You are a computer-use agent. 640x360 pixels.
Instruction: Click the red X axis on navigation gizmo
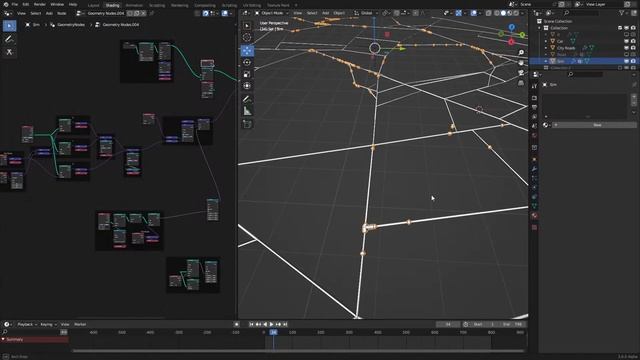pyautogui.click(x=511, y=42)
